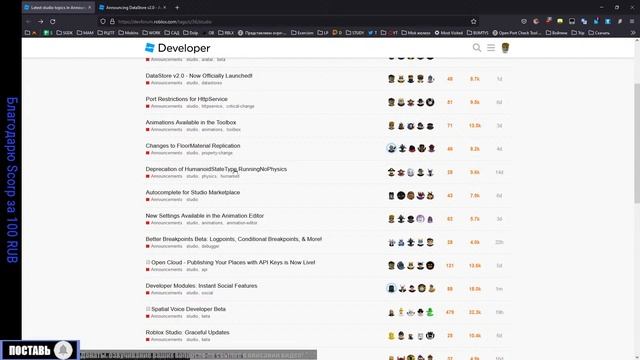Click the datastores tag under DataStore v2.0
Screen dimensions: 640x360
211,83
